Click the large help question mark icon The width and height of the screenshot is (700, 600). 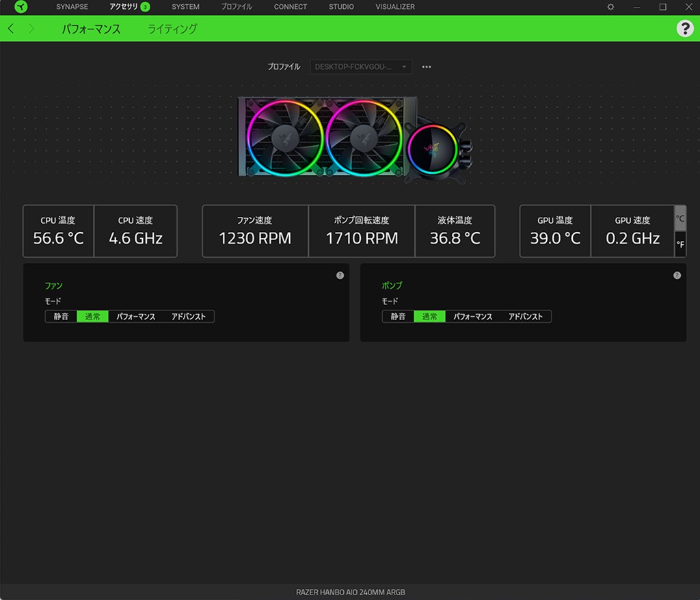tap(684, 29)
